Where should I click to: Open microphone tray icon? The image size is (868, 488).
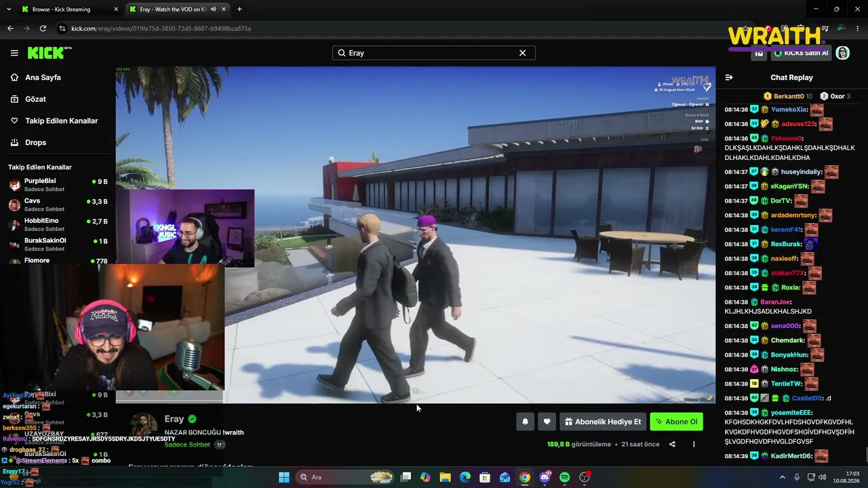(x=797, y=477)
